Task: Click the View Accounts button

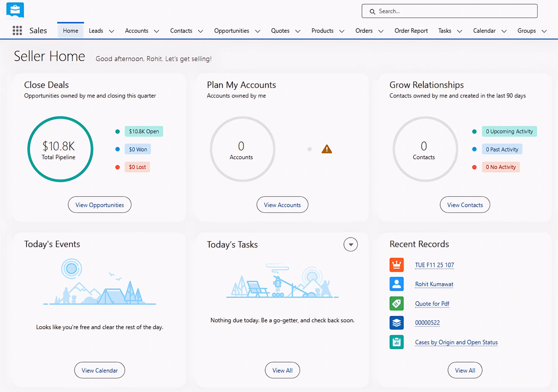Action: (x=282, y=205)
